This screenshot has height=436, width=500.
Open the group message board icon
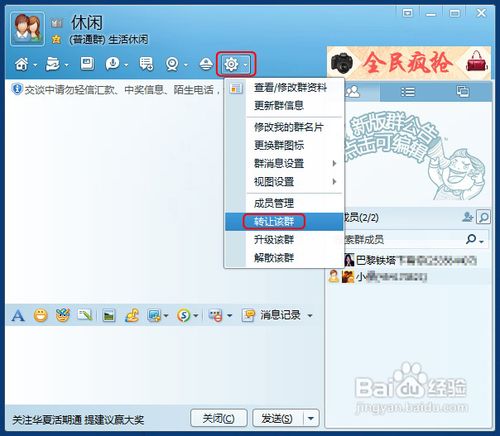146,64
